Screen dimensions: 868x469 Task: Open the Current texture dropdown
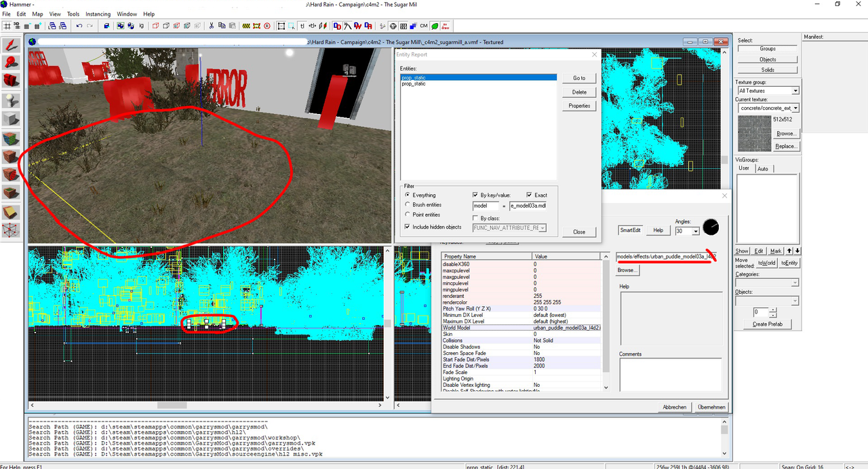795,108
